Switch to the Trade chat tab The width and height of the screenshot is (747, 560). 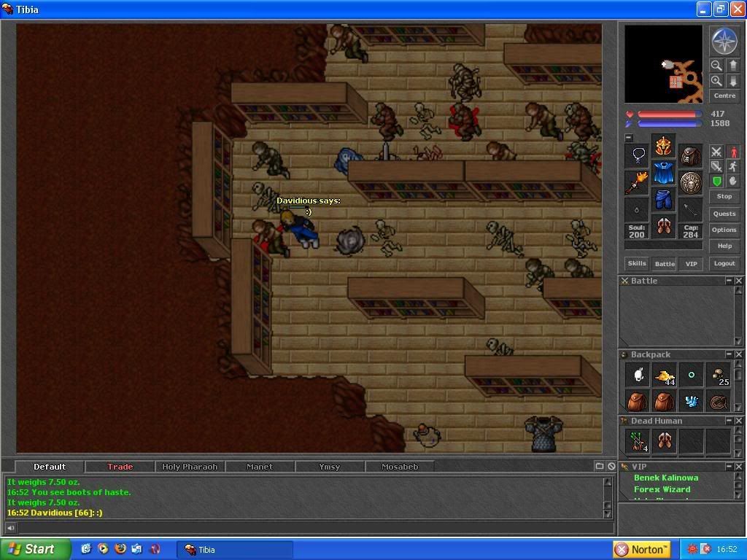tap(120, 467)
